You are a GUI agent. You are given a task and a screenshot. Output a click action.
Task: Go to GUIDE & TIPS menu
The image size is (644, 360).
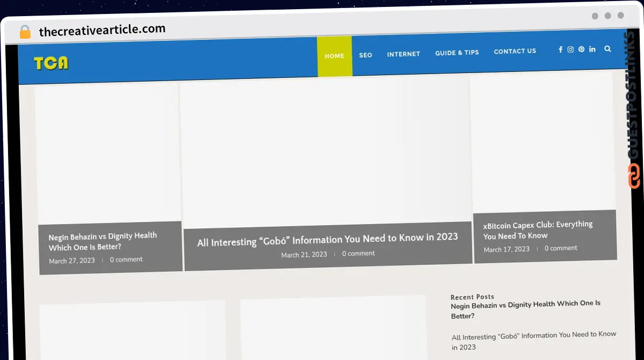pos(457,53)
